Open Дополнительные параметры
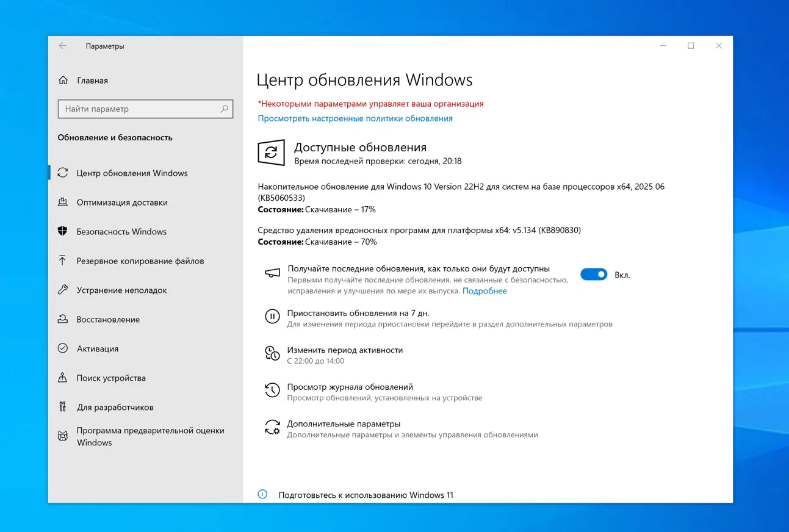The width and height of the screenshot is (789, 532). coord(344,424)
